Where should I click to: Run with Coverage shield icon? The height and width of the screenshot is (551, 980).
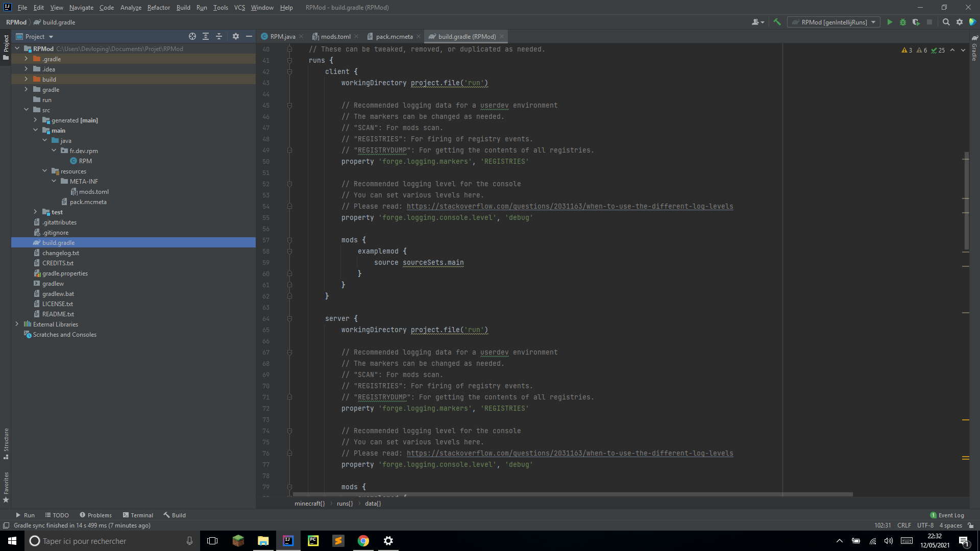(916, 22)
